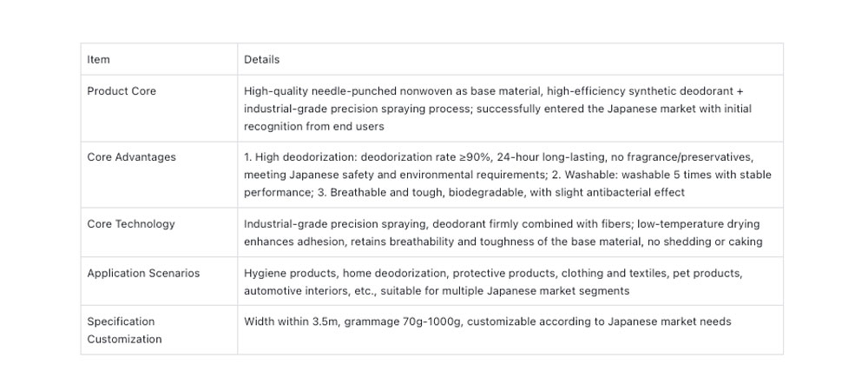Click the 'Core Technology' row label
The width and height of the screenshot is (868, 391).
[131, 224]
